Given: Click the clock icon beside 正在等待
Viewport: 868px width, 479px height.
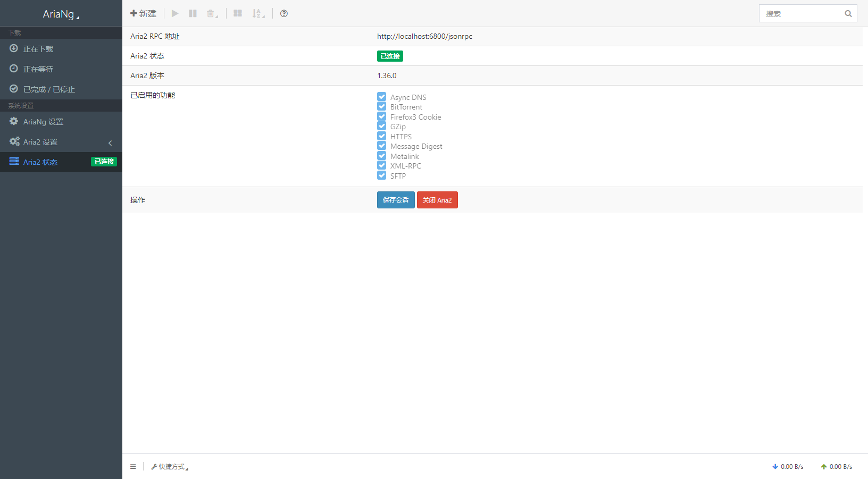Looking at the screenshot, I should [14, 69].
